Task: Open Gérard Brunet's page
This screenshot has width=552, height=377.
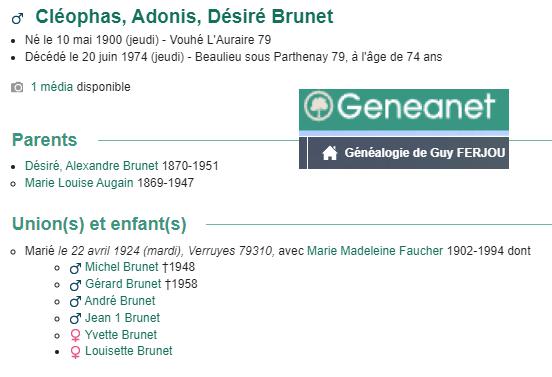Action: (x=123, y=284)
